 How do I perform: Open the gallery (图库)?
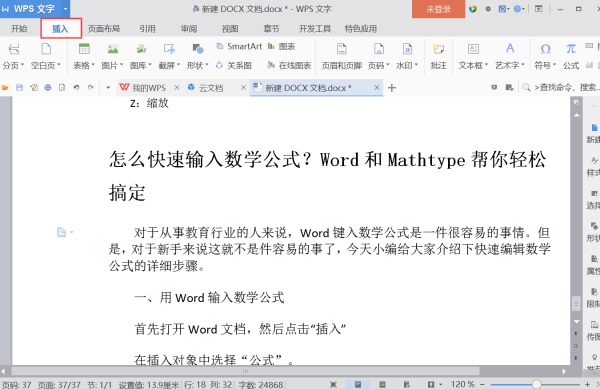click(141, 56)
